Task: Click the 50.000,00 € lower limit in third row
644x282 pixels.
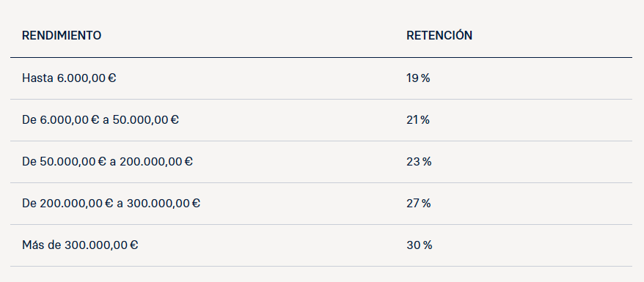Action: [73, 161]
